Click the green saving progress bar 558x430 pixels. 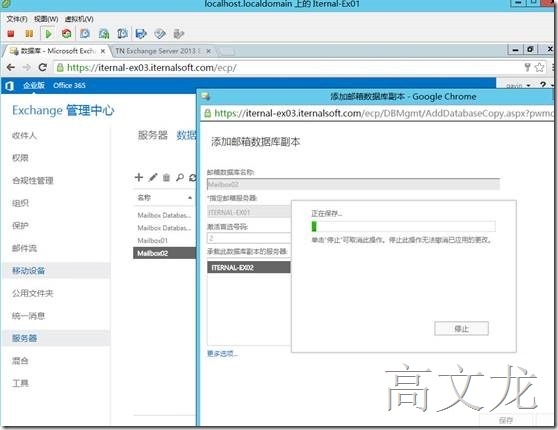click(403, 226)
